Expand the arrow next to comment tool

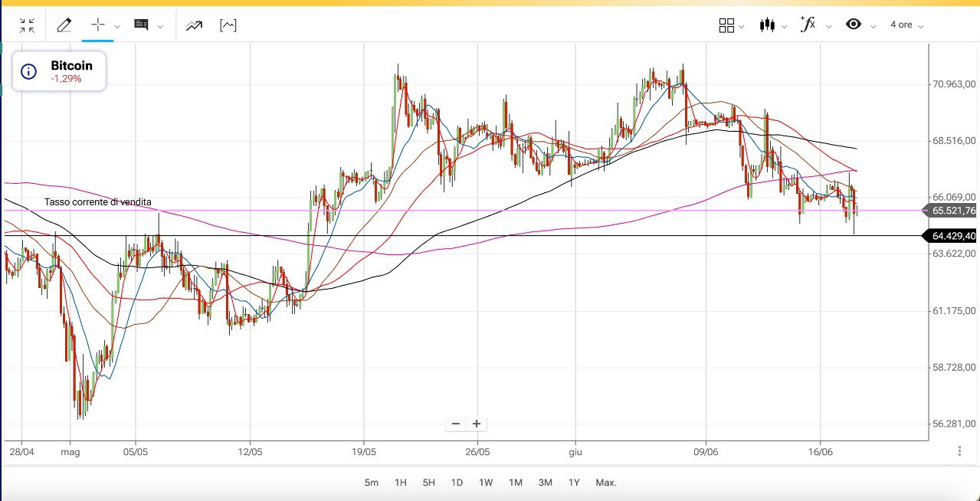coord(160,26)
